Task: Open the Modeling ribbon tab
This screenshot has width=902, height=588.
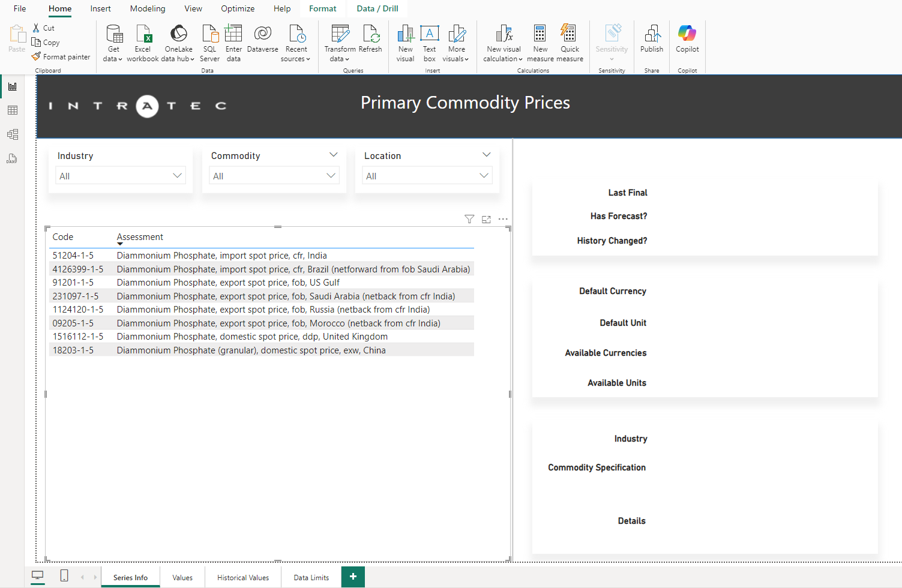Action: click(147, 8)
